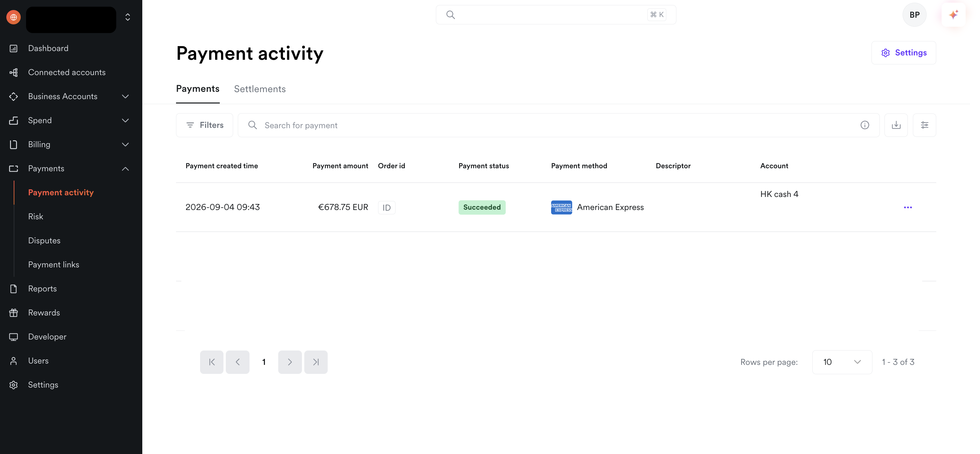This screenshot has width=980, height=454.
Task: Open Disputes in the sidebar
Action: click(44, 241)
